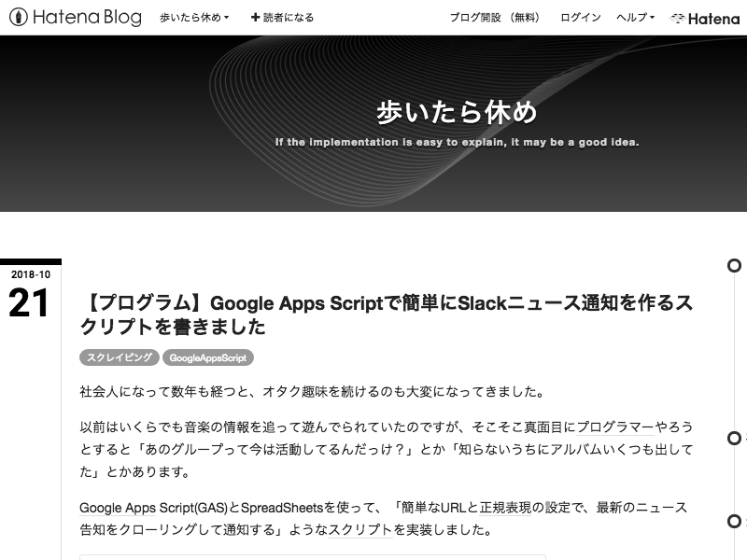Click the スクリプト keyword link in last paragraph
747x560 pixels.
point(360,530)
